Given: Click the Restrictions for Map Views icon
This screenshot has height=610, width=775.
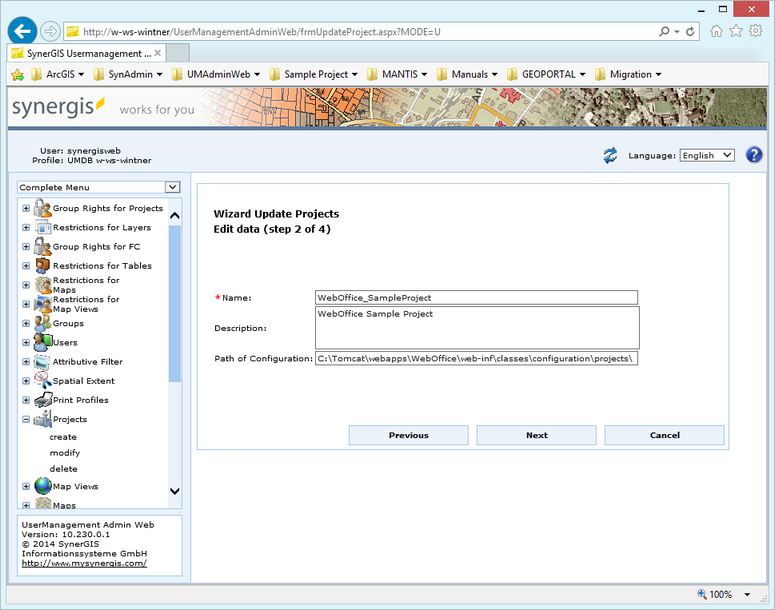Looking at the screenshot, I should (43, 304).
